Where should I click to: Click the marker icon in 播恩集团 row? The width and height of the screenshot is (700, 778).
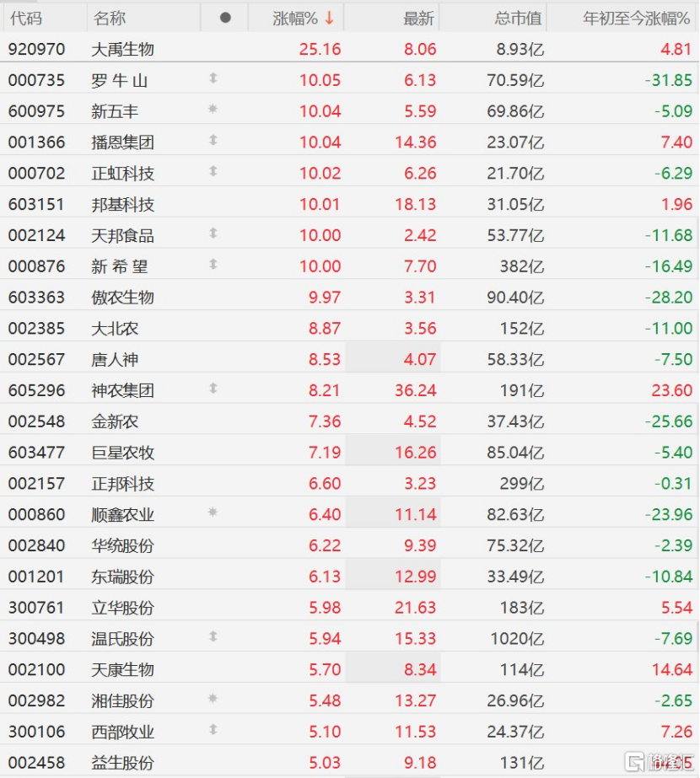[x=213, y=140]
